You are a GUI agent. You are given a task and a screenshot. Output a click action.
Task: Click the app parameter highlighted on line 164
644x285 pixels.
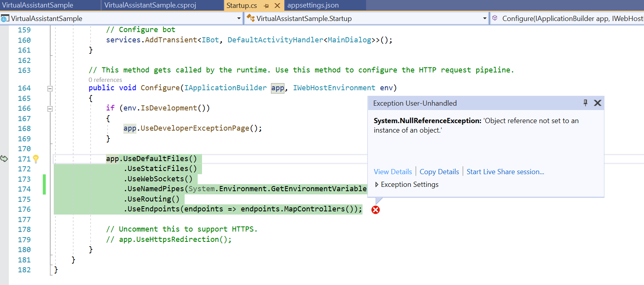(278, 88)
